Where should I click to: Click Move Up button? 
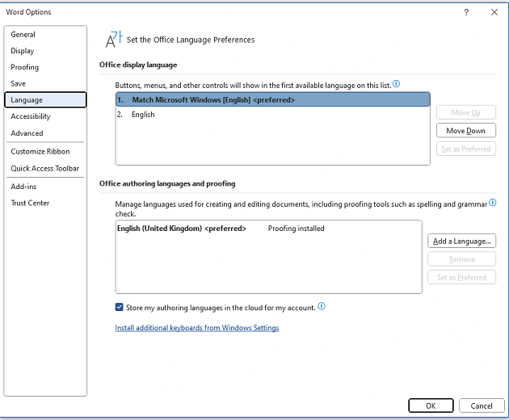pos(466,112)
